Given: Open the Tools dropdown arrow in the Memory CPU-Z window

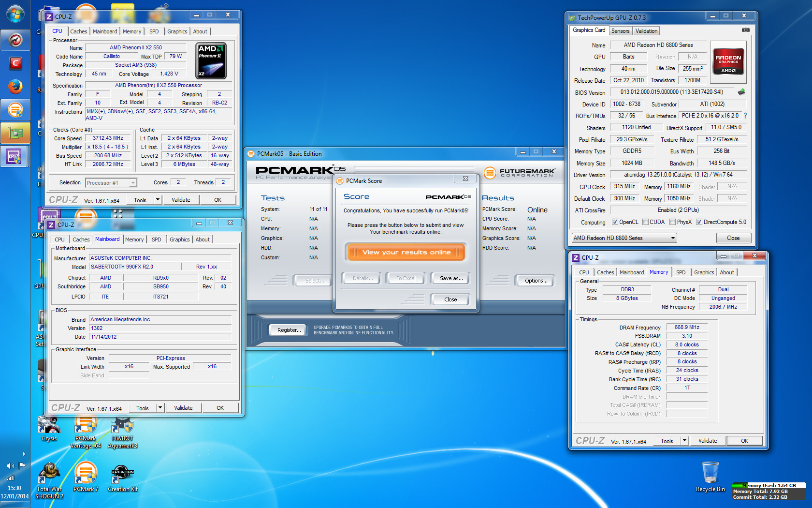Looking at the screenshot, I should click(x=684, y=441).
